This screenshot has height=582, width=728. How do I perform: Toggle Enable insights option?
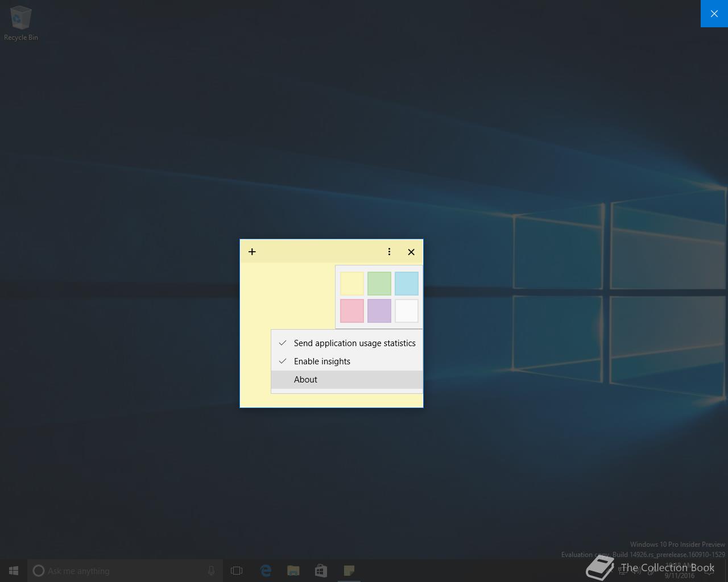[347, 361]
